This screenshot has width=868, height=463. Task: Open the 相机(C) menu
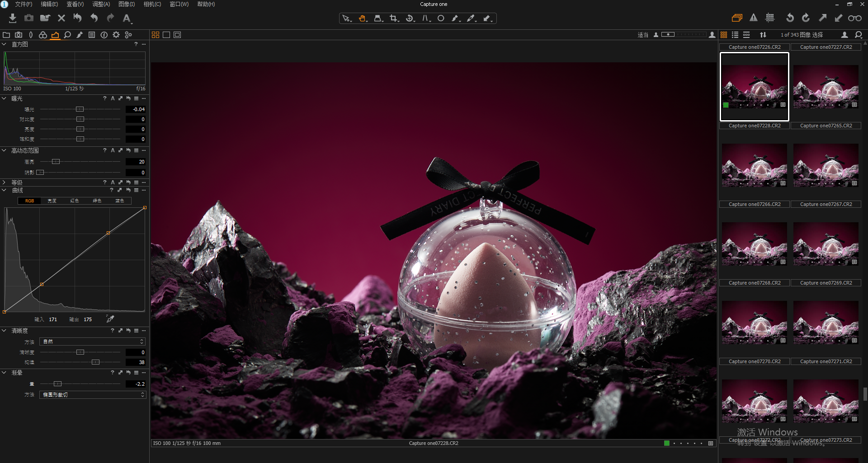[152, 4]
